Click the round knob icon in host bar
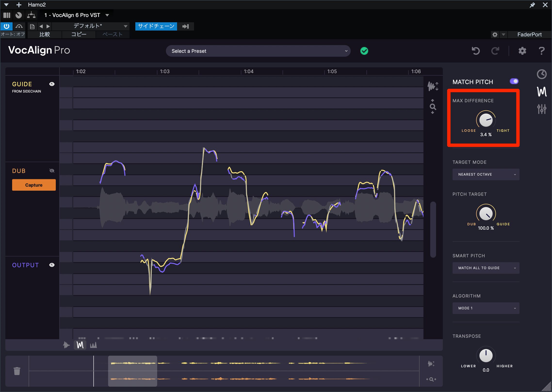The image size is (552, 392). point(19,15)
